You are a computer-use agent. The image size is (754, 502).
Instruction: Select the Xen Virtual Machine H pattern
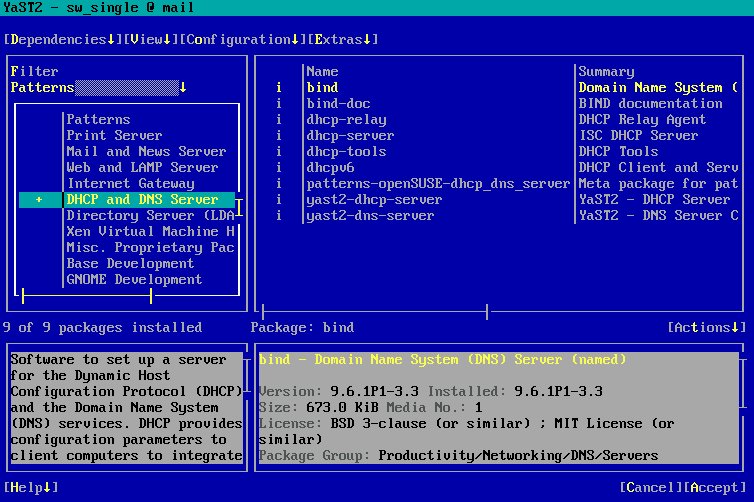[127, 231]
